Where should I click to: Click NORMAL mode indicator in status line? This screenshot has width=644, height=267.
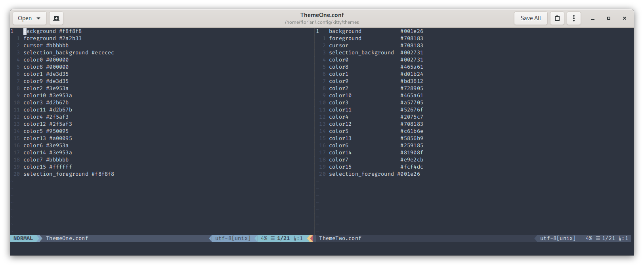23,238
